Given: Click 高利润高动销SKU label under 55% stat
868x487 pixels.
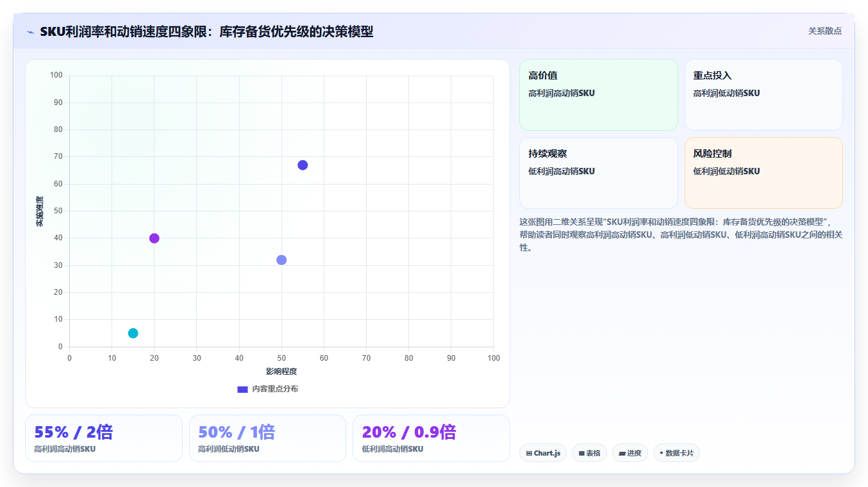Looking at the screenshot, I should (x=65, y=449).
